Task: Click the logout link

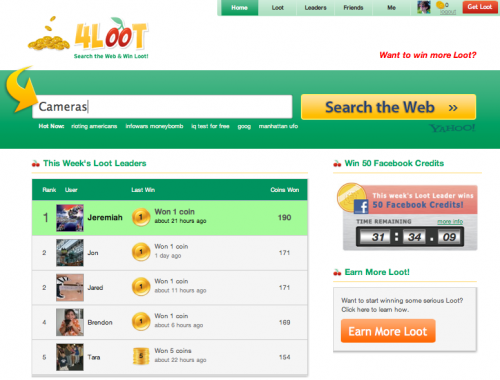Action: click(448, 12)
